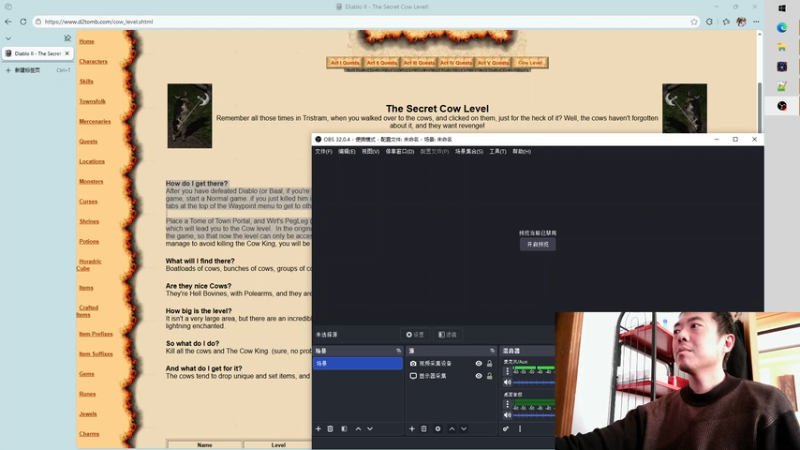Open OBS Scene Collection menu
The width and height of the screenshot is (800, 450).
coord(469,152)
